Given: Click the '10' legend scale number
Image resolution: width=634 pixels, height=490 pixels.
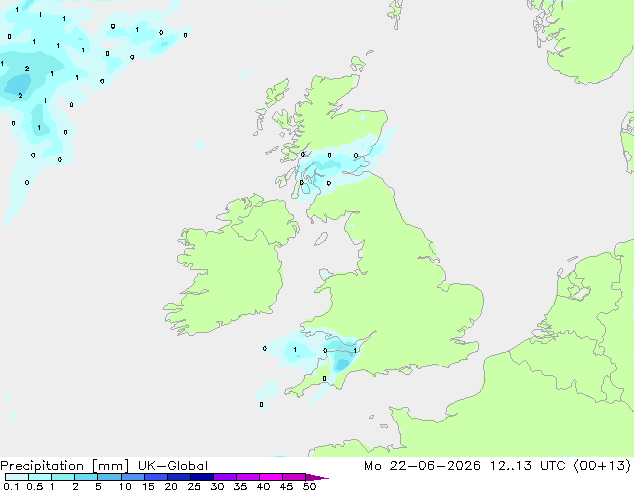Looking at the screenshot, I should (x=125, y=486).
